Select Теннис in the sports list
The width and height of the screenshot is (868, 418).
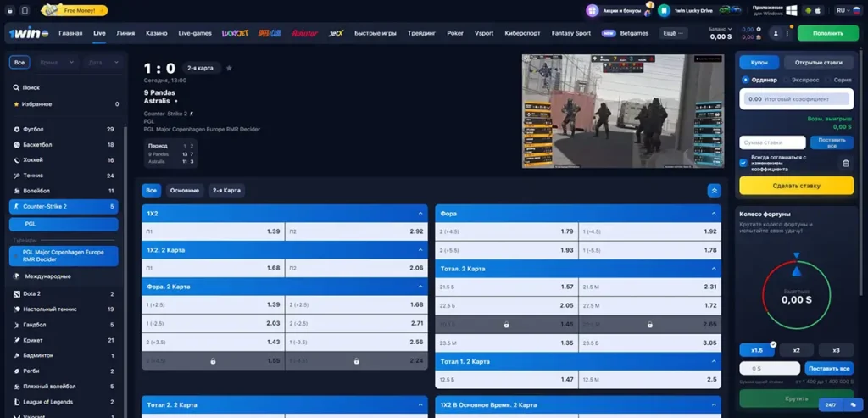(64, 176)
